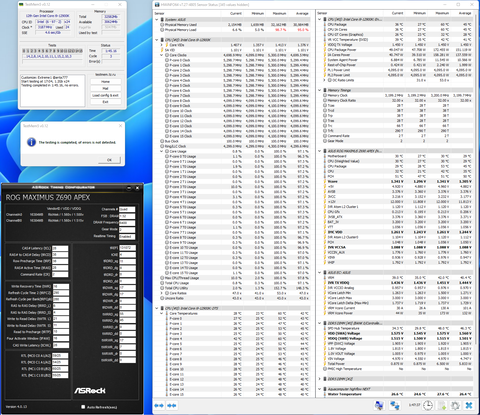
Task: Click the DRAM Frequency field
Action: click(x=127, y=223)
